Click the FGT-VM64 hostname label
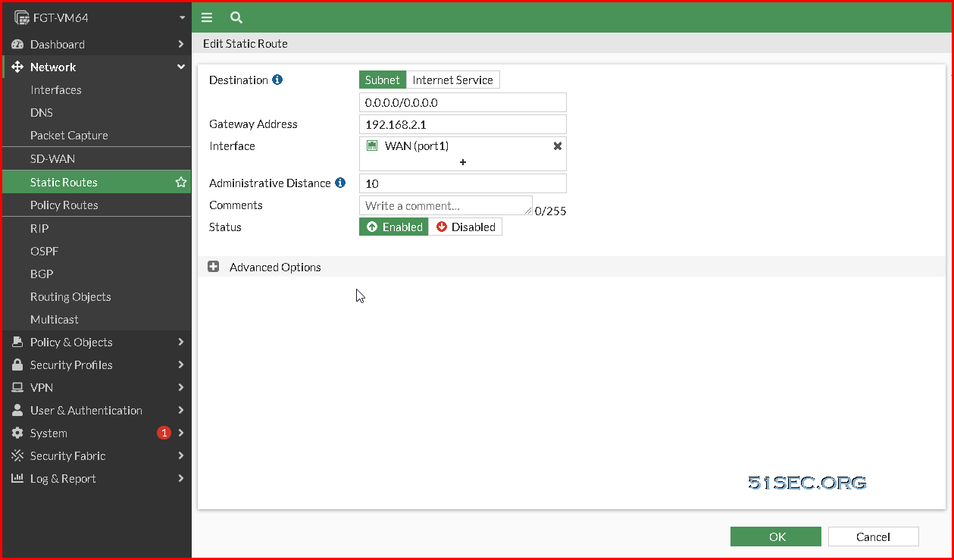 click(61, 17)
